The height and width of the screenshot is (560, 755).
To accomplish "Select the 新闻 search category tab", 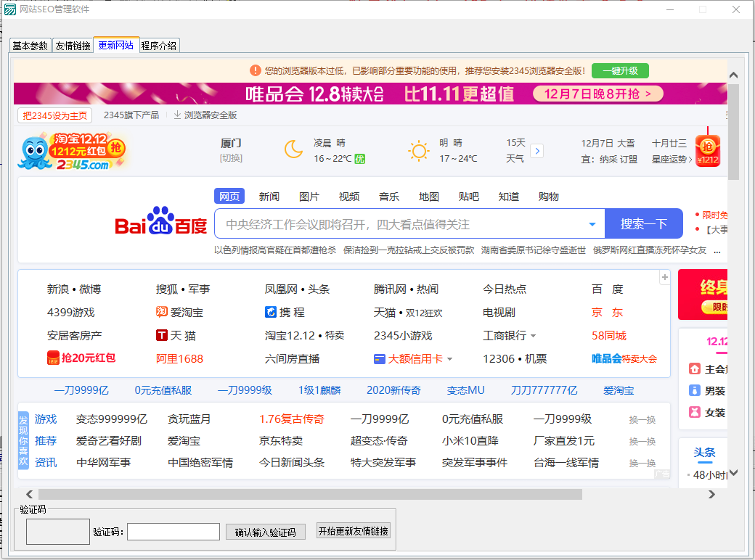I will tap(269, 197).
